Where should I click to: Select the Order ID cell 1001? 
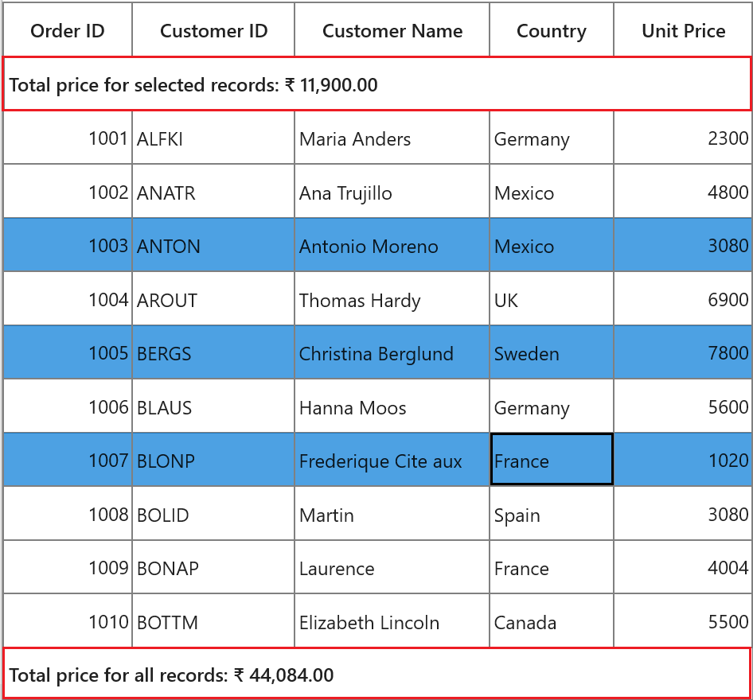[68, 138]
